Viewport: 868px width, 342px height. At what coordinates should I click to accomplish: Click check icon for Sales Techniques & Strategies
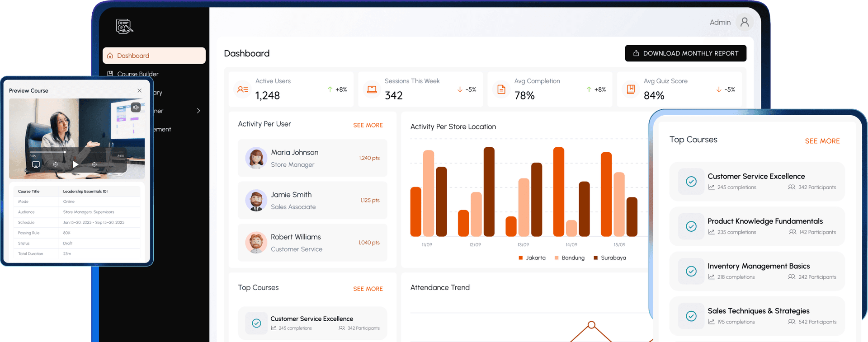tap(691, 316)
